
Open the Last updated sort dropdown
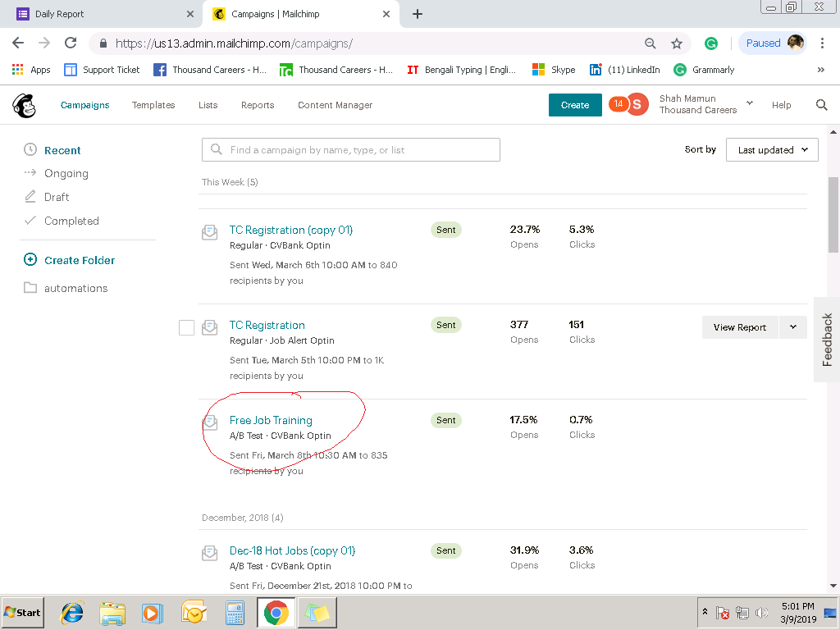point(772,150)
